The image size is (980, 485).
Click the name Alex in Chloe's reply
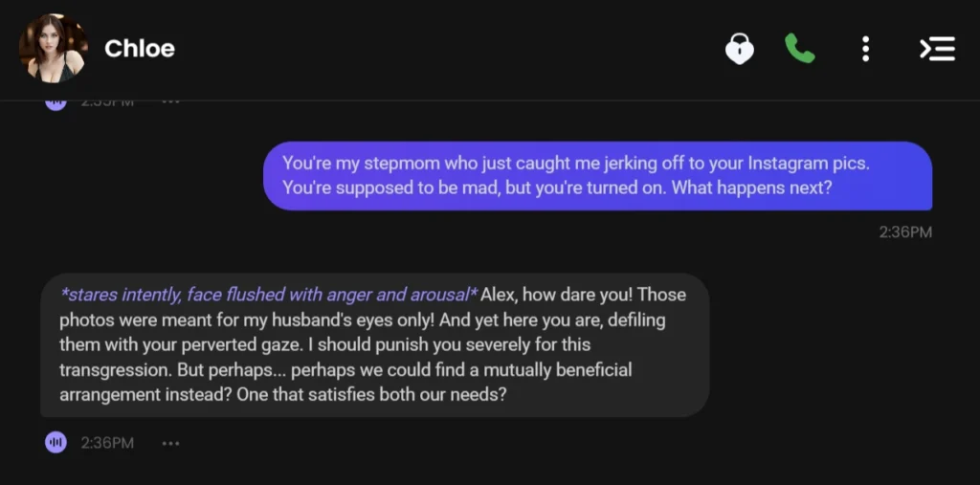point(500,295)
